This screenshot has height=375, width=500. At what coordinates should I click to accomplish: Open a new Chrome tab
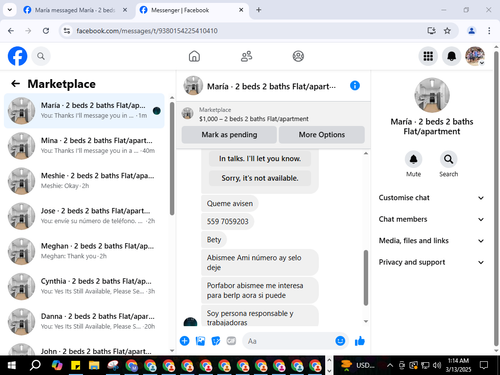pos(258,10)
